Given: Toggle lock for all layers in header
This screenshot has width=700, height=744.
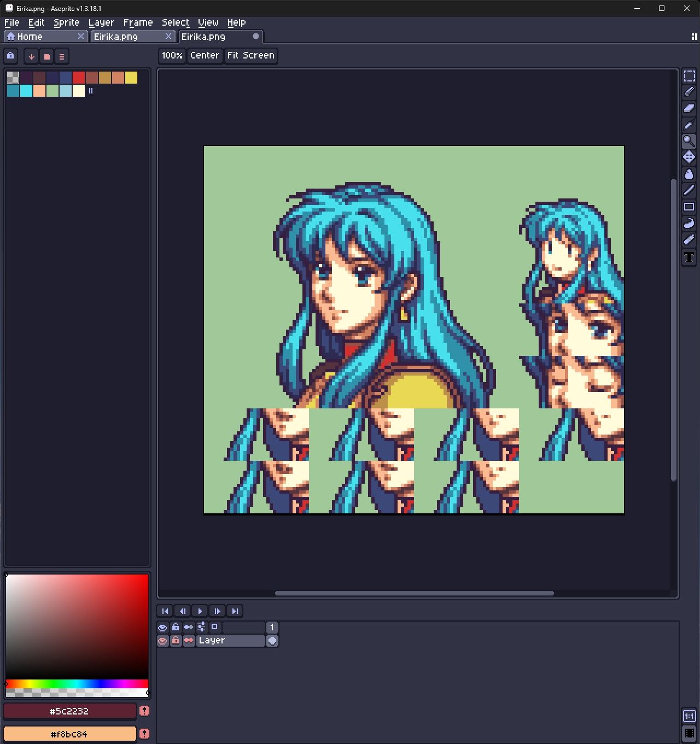Looking at the screenshot, I should point(176,627).
